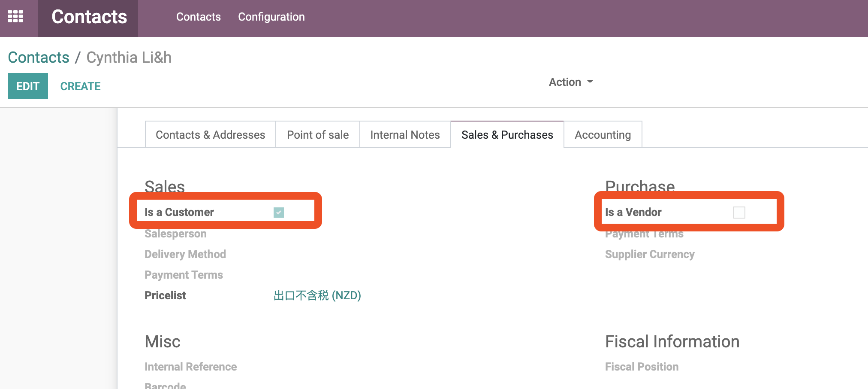Click the EDIT button
868x389 pixels.
[x=28, y=86]
